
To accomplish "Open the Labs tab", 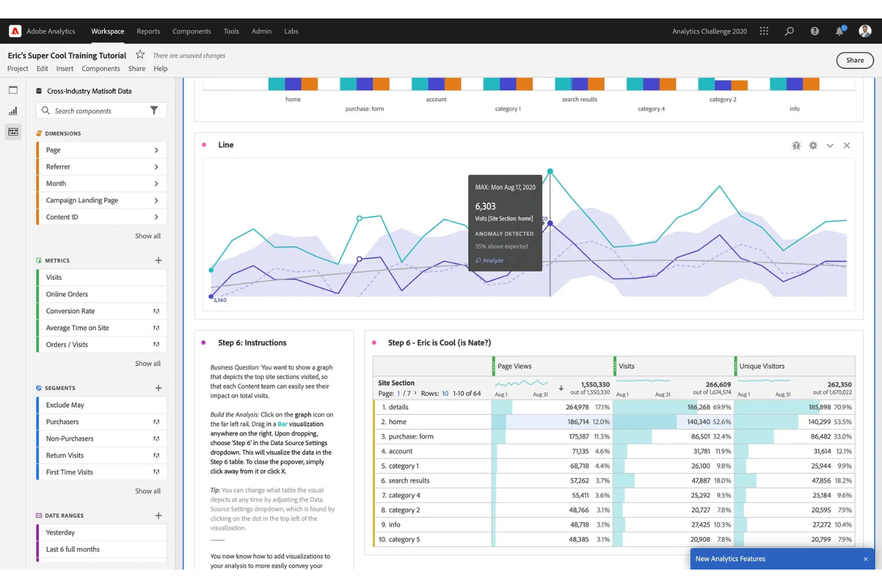I will (x=291, y=31).
